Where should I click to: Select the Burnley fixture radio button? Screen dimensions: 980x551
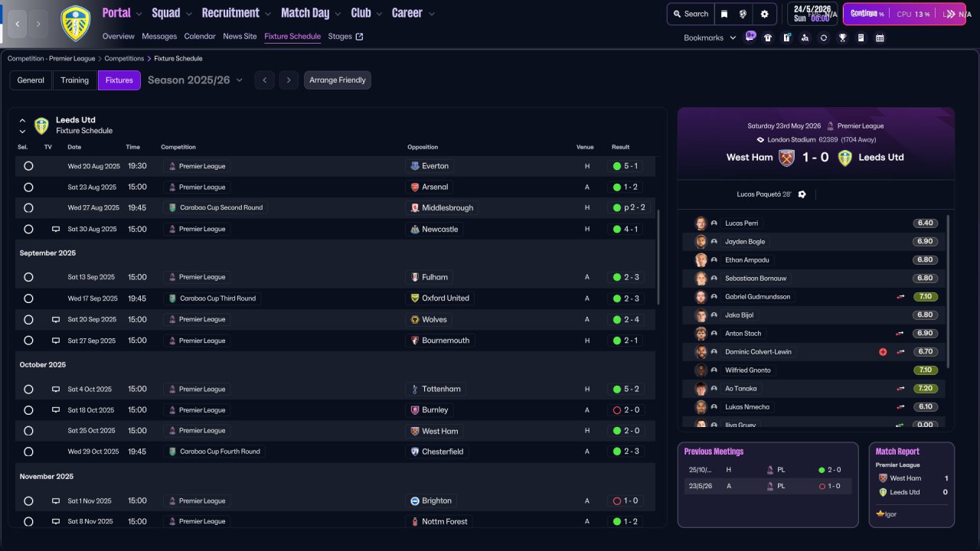pos(28,410)
